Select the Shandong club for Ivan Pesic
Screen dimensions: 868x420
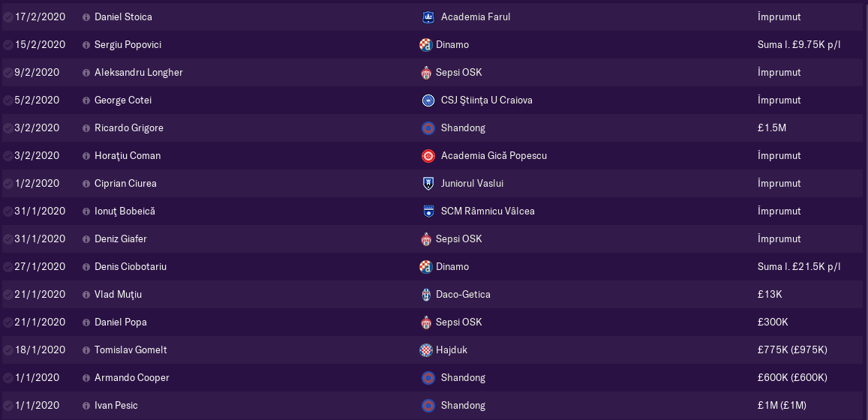click(x=463, y=405)
